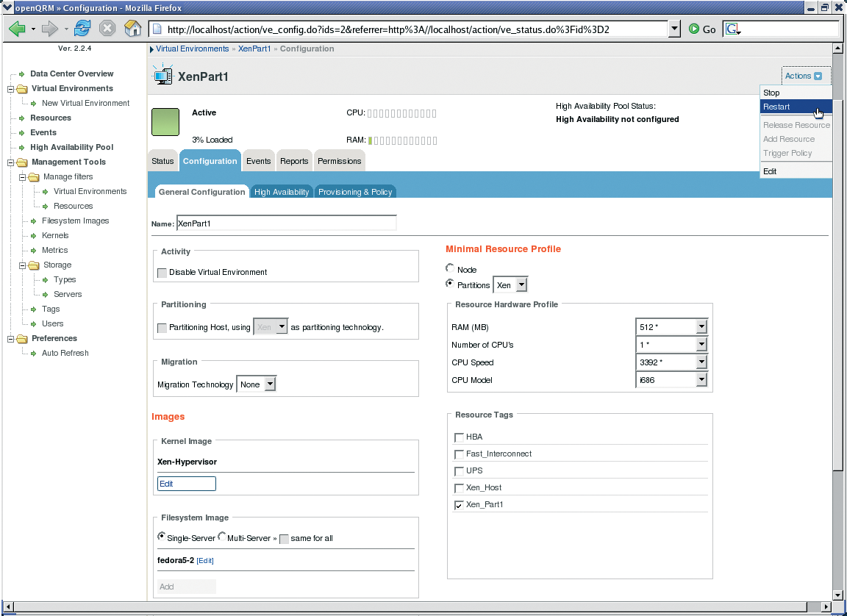Reload the page with refresh icon
This screenshot has height=616, width=847.
(82, 28)
